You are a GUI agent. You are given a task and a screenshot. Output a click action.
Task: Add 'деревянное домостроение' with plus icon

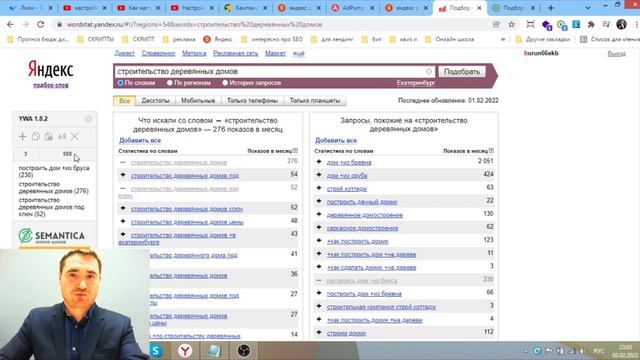[x=319, y=215]
